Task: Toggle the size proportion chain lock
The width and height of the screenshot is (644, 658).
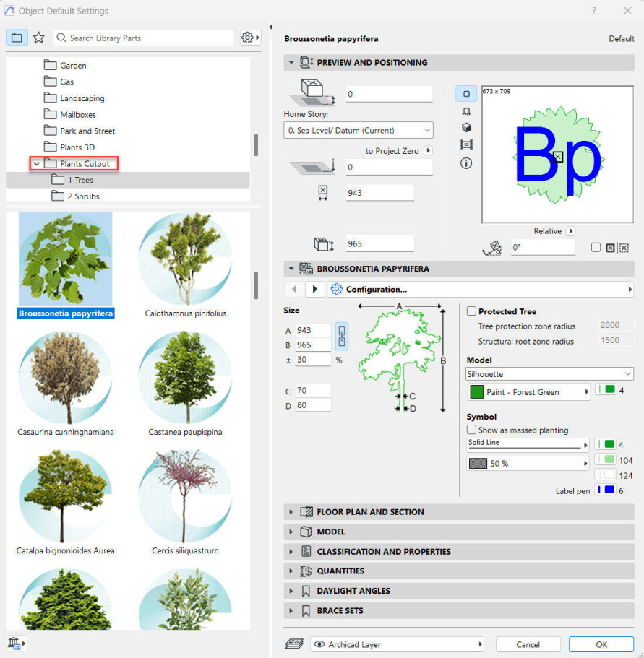Action: (342, 337)
